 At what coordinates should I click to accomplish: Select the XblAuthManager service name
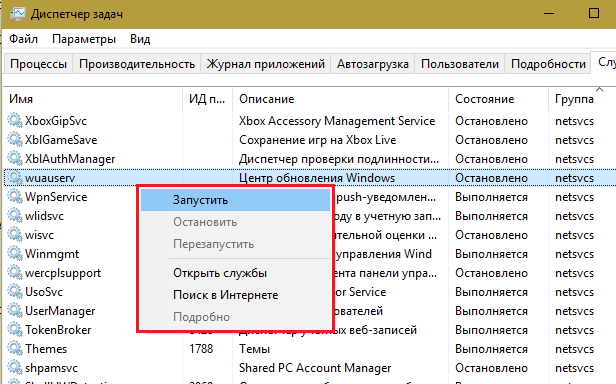tap(70, 159)
